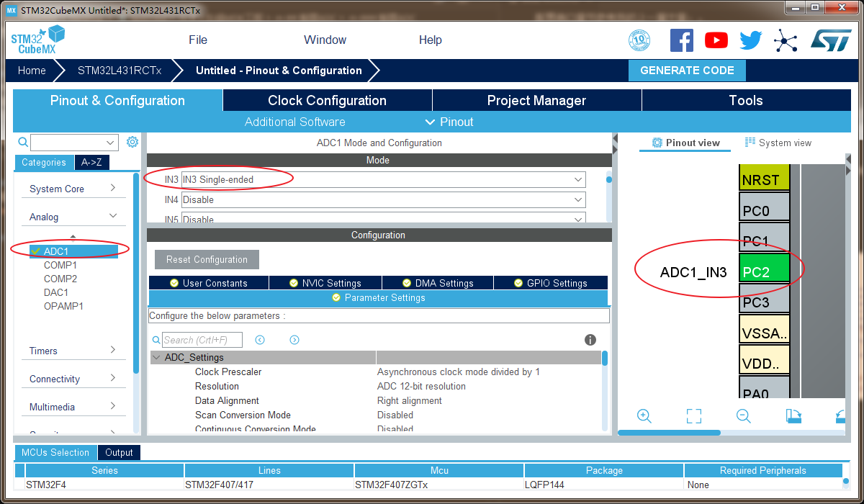Image resolution: width=864 pixels, height=504 pixels.
Task: Go to previous search result arrow
Action: pos(260,340)
